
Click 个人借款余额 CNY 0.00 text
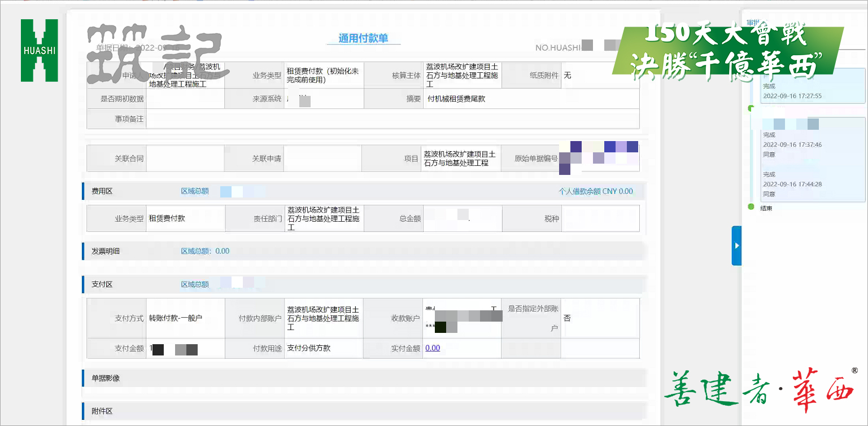[x=596, y=191]
